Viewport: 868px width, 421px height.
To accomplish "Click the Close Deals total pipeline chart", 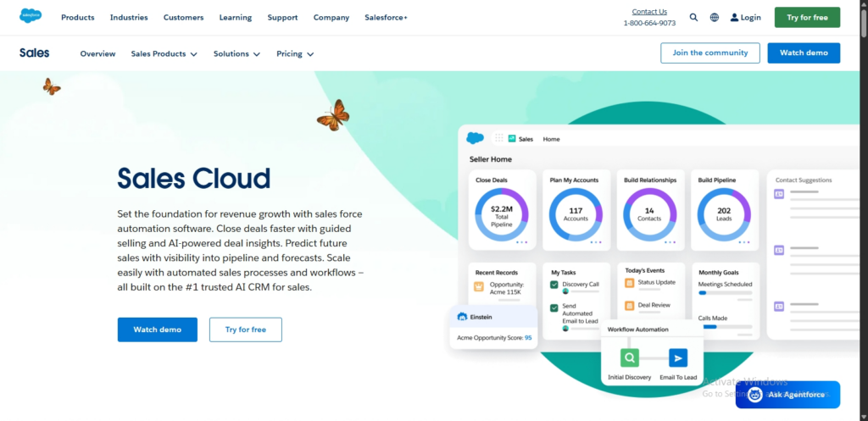I will click(x=501, y=214).
